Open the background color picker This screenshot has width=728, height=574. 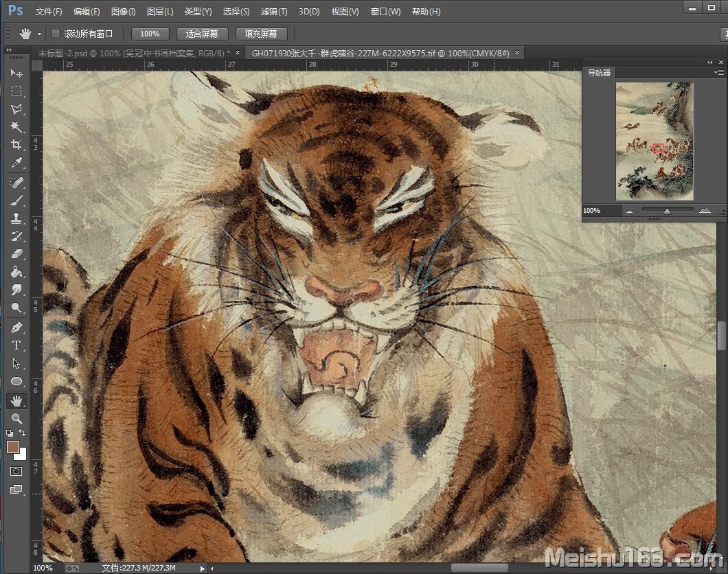click(22, 455)
